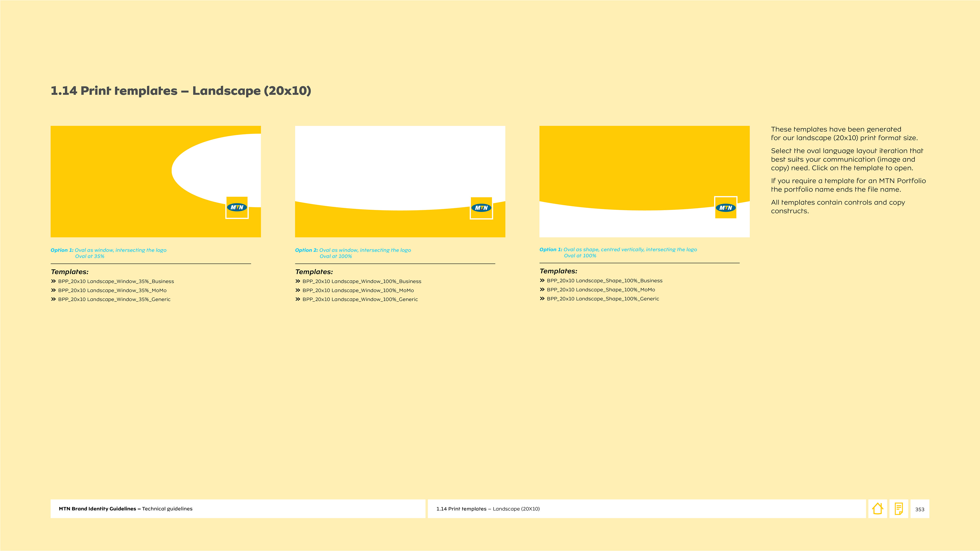Click the MTN logo in the 35% oval template
Screen dimensions: 980x551
point(237,207)
